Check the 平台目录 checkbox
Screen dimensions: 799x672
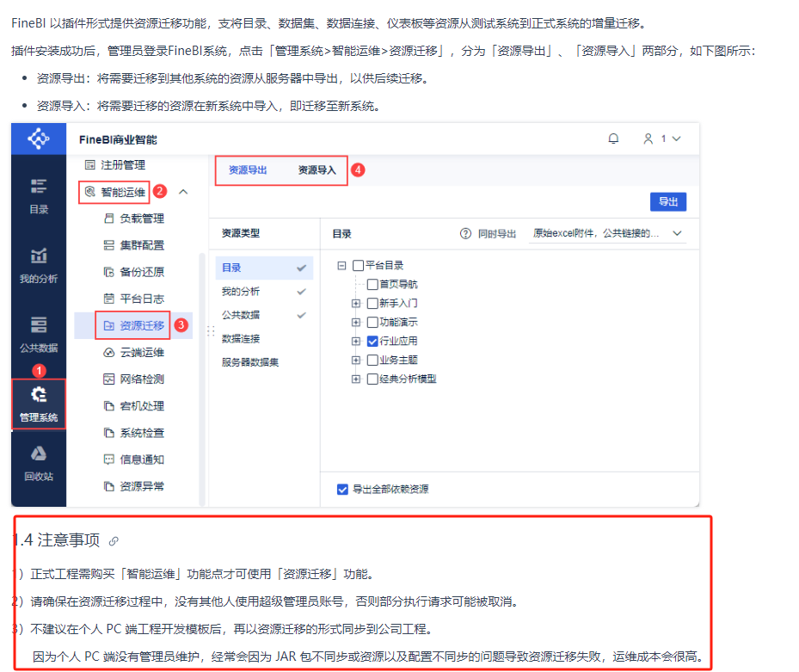359,265
